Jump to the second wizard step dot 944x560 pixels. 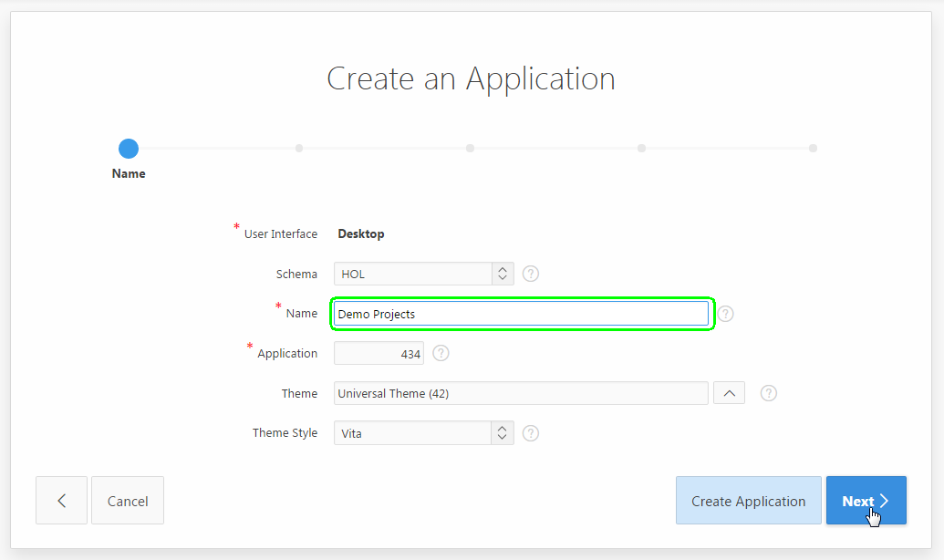tap(299, 148)
